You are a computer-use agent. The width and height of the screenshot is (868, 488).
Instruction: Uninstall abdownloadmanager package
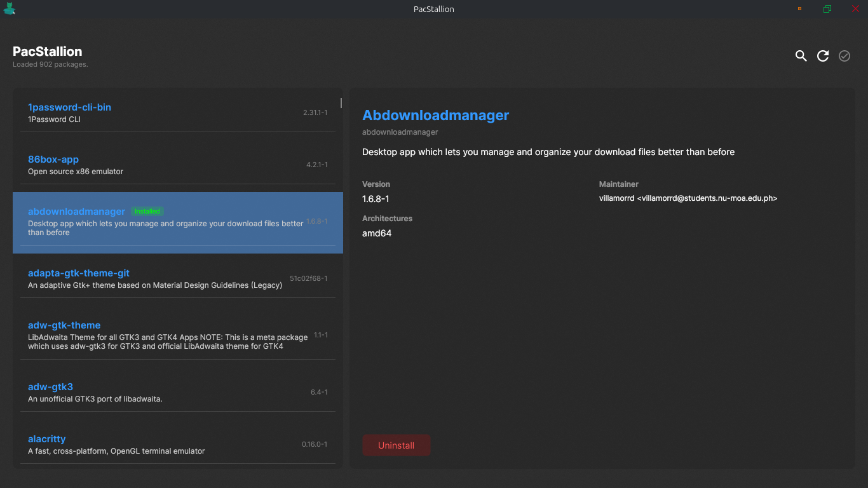point(397,445)
